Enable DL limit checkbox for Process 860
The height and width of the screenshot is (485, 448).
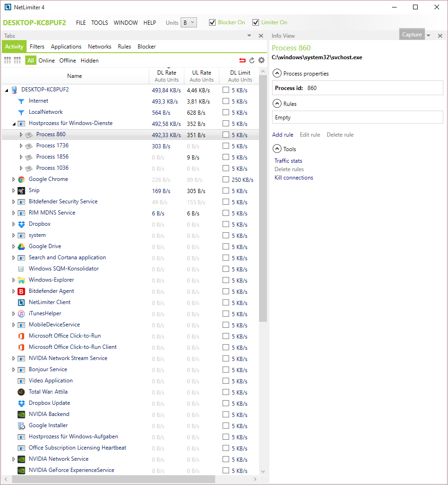[226, 135]
